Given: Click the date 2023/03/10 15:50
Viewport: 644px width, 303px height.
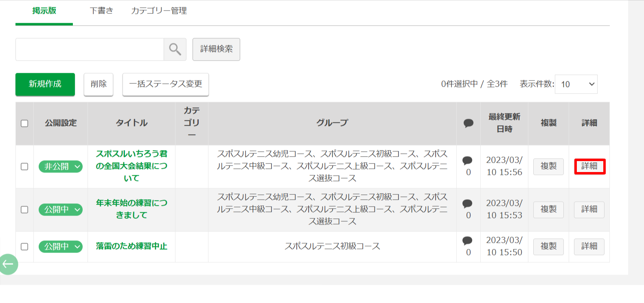Looking at the screenshot, I should click(504, 246).
